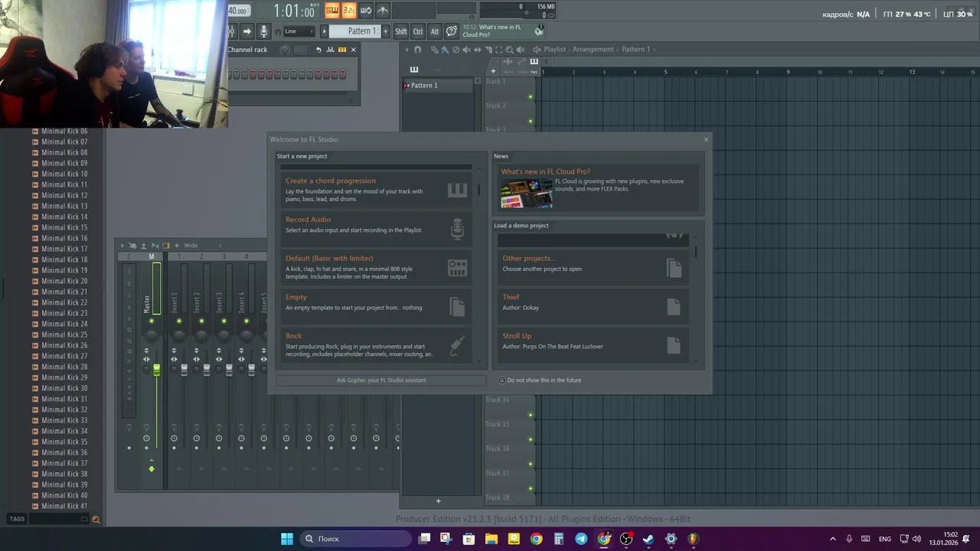Toggle Track 14 mute light in Playlist
Image resolution: width=980 pixels, height=551 pixels.
point(530,415)
